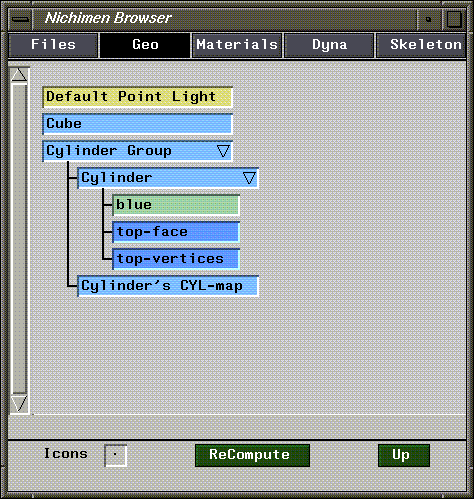Switch to the Files tab
This screenshot has height=499, width=474.
tap(53, 45)
